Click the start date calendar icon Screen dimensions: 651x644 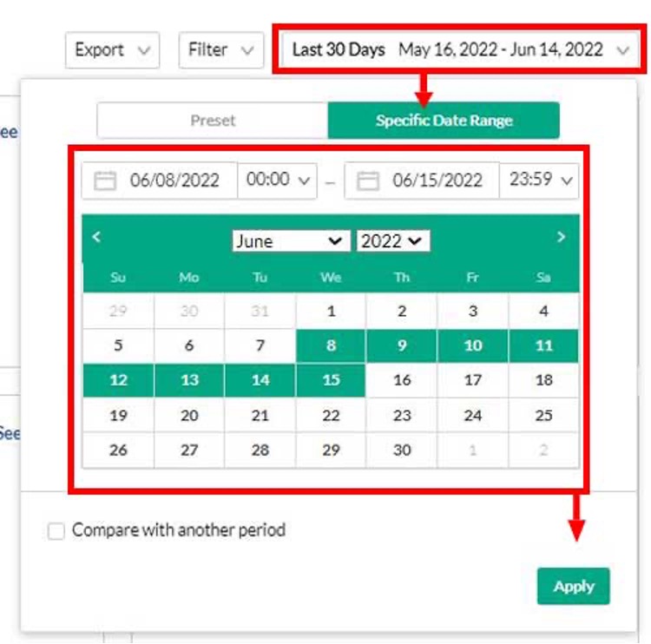[x=105, y=181]
